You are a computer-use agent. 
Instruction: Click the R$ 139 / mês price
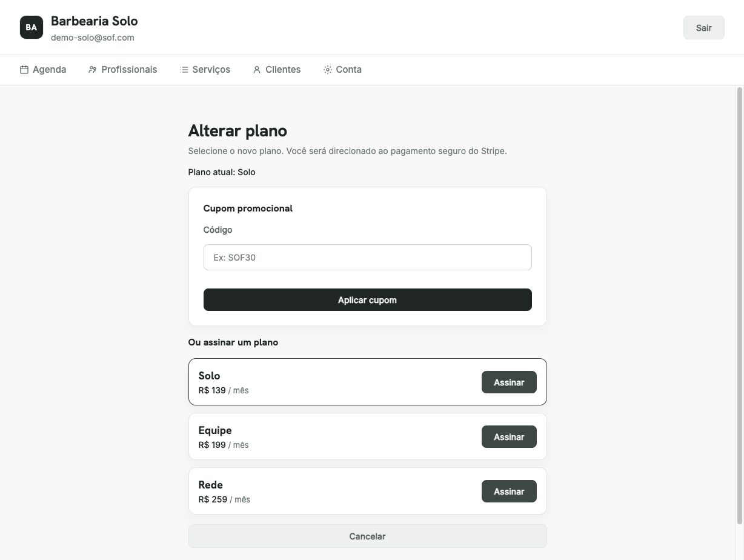click(224, 390)
